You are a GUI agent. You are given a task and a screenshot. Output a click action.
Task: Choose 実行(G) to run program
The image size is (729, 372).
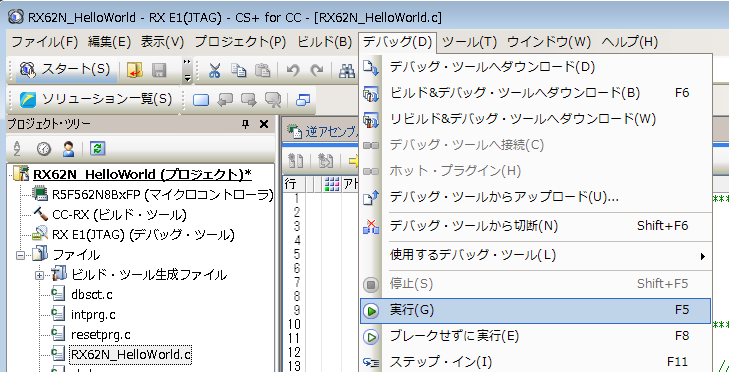(536, 310)
